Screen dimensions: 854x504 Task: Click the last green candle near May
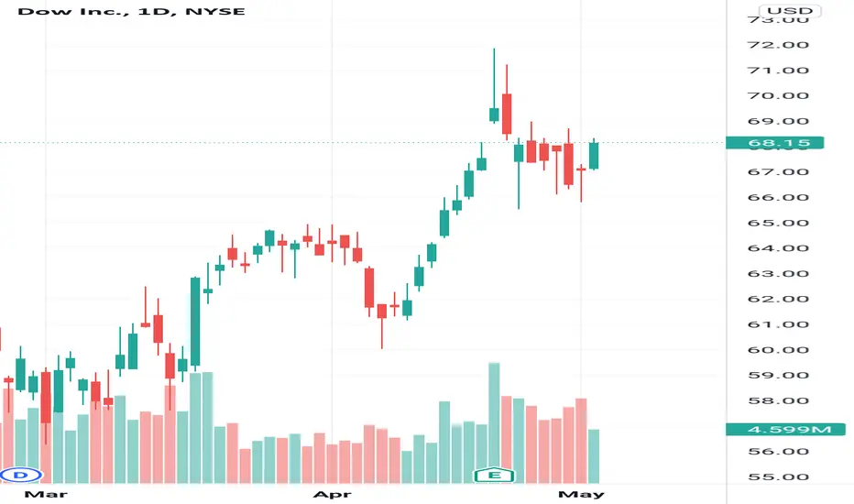pos(594,155)
